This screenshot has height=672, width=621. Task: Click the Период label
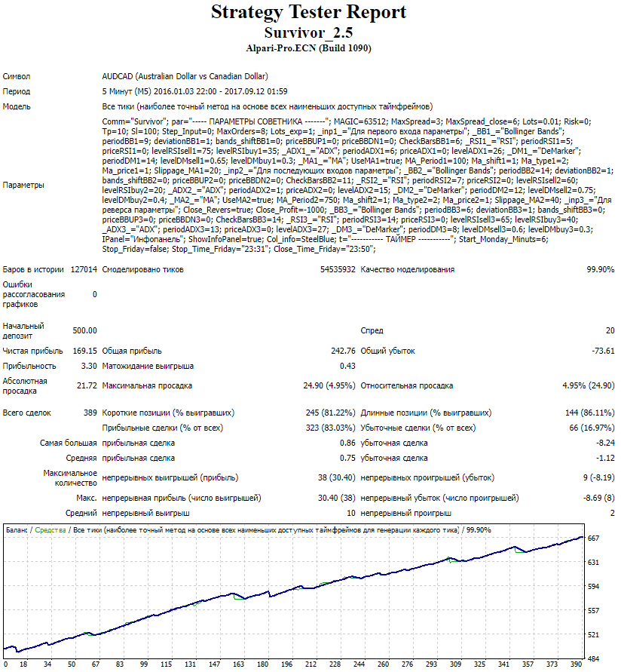point(17,91)
